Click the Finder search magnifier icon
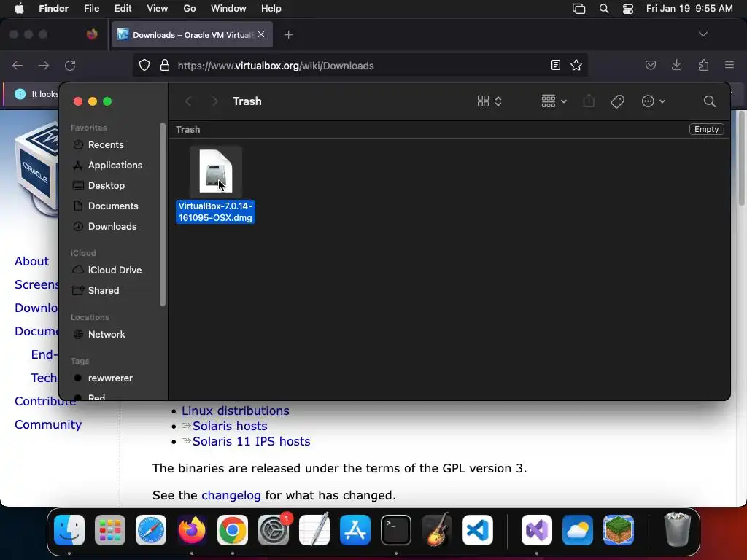 click(709, 101)
